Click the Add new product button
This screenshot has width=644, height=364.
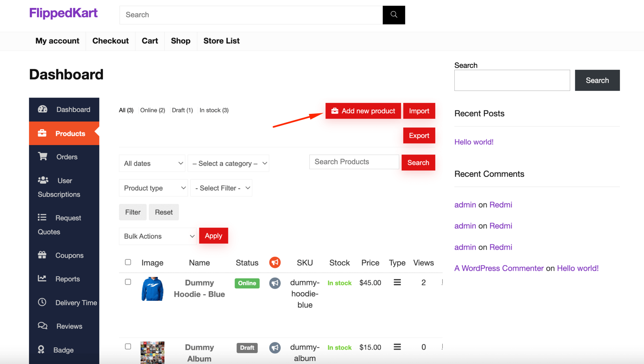(x=363, y=111)
